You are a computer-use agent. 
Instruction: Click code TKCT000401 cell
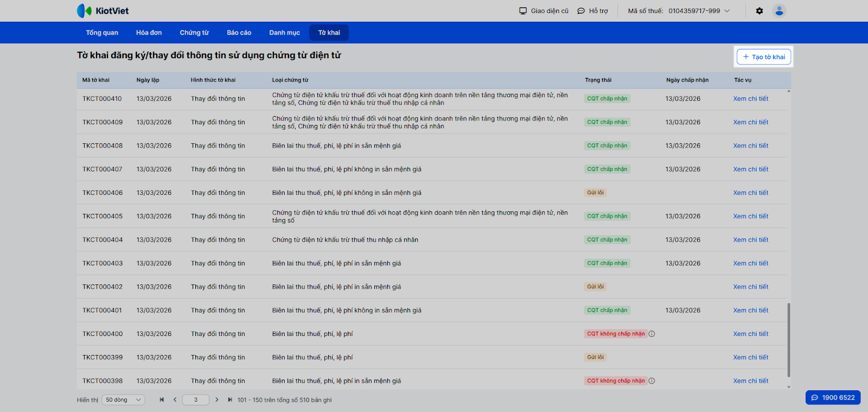(103, 310)
